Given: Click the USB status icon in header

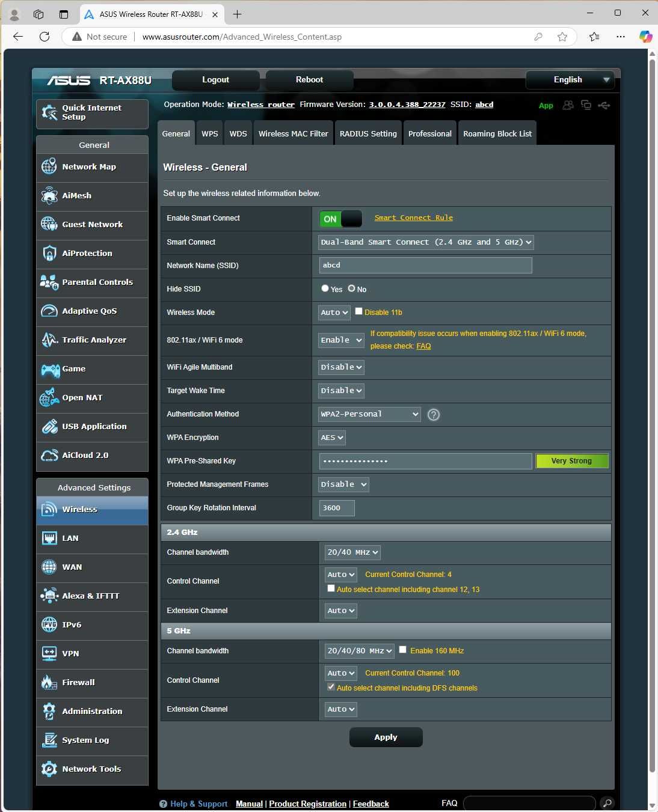Looking at the screenshot, I should coord(604,105).
